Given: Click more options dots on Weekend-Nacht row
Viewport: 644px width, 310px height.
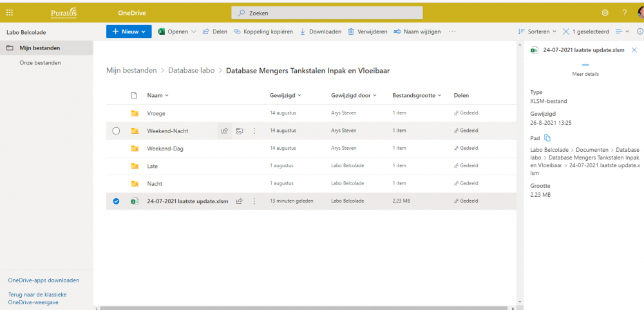Looking at the screenshot, I should [254, 131].
